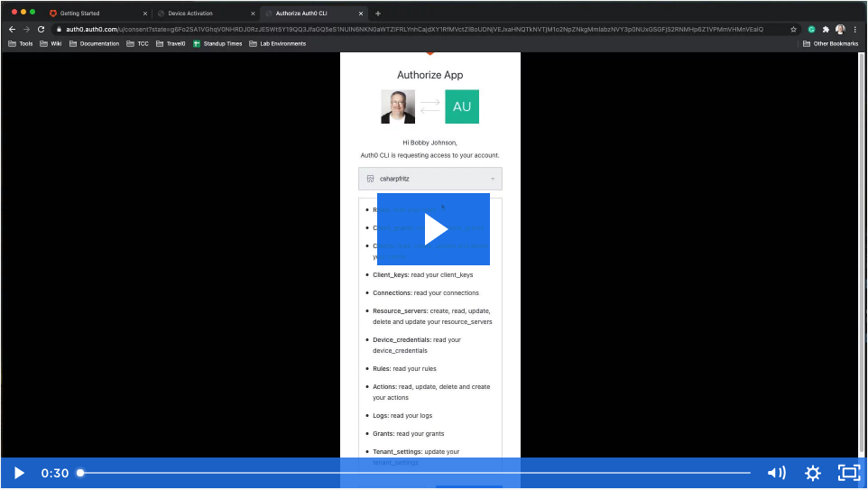This screenshot has width=868, height=490.
Task: Click the Tenant_settings permission entry
Action: [416, 457]
